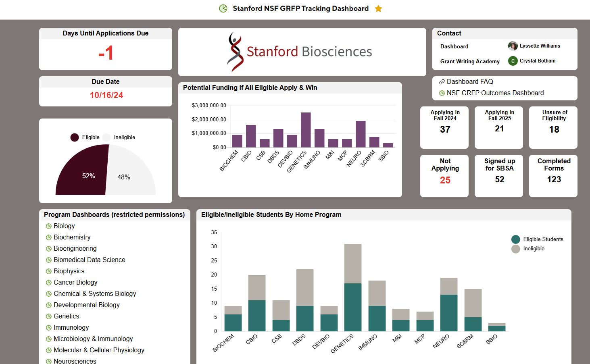Click the Stanford Biosciences logo image
This screenshot has height=364, width=590.
pos(300,52)
